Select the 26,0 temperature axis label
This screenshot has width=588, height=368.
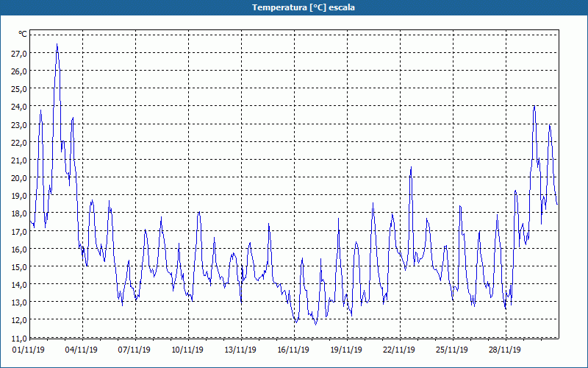19,71
